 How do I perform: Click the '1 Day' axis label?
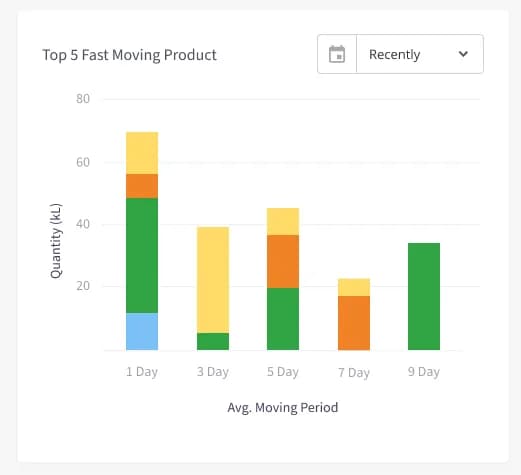coord(142,372)
